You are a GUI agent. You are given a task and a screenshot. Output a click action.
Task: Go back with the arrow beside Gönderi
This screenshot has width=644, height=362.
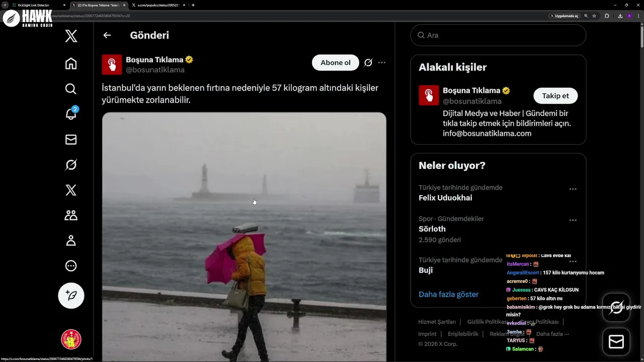107,35
